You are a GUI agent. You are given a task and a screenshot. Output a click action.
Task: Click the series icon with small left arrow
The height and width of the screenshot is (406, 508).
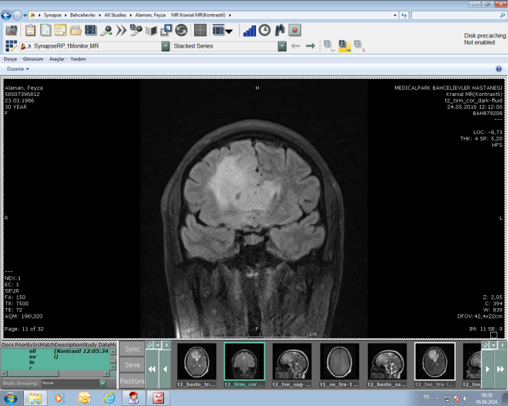coord(329,46)
